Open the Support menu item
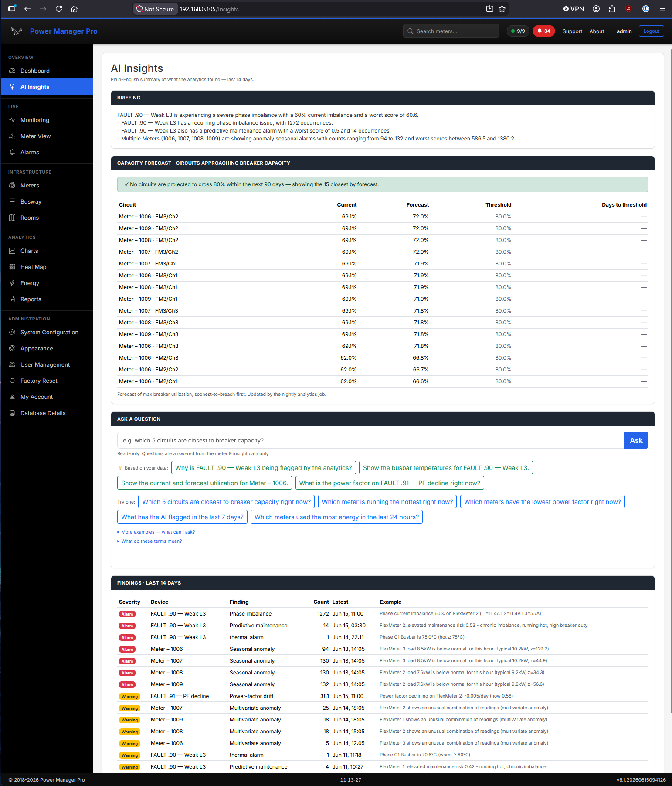The height and width of the screenshot is (786, 672). [x=572, y=31]
